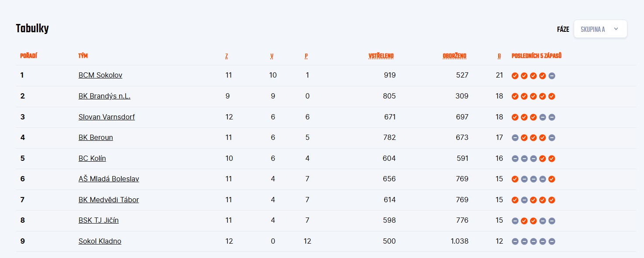
Task: Click AŠ Mladá Boleslav first win icon
Action: point(515,179)
